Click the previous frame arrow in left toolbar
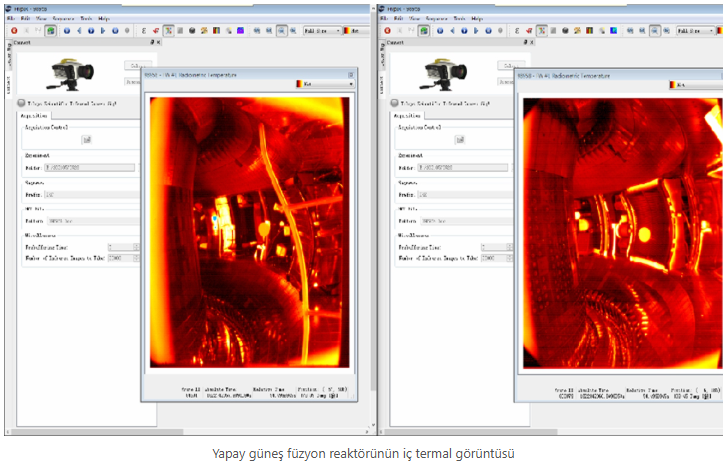 click(78, 31)
